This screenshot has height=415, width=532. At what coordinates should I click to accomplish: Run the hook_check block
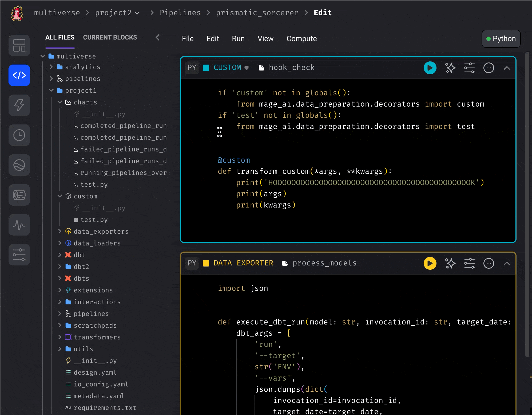click(430, 68)
